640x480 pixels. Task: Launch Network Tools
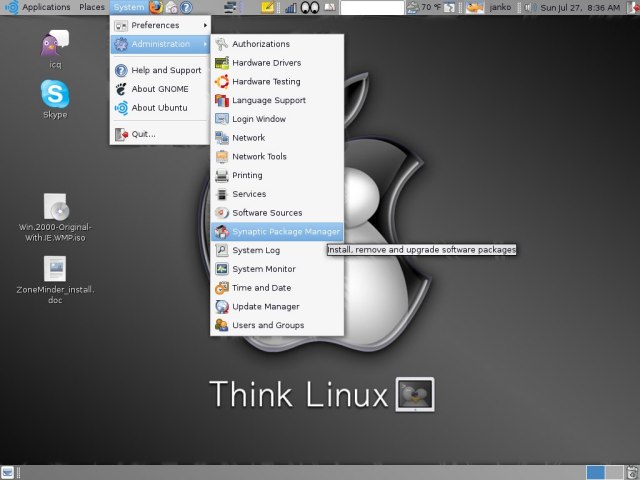point(277,156)
